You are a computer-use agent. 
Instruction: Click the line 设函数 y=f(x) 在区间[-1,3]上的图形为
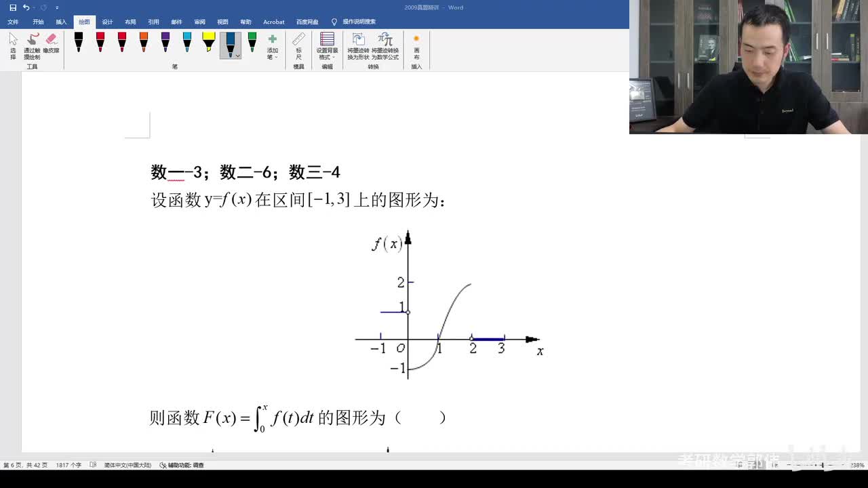(x=298, y=200)
